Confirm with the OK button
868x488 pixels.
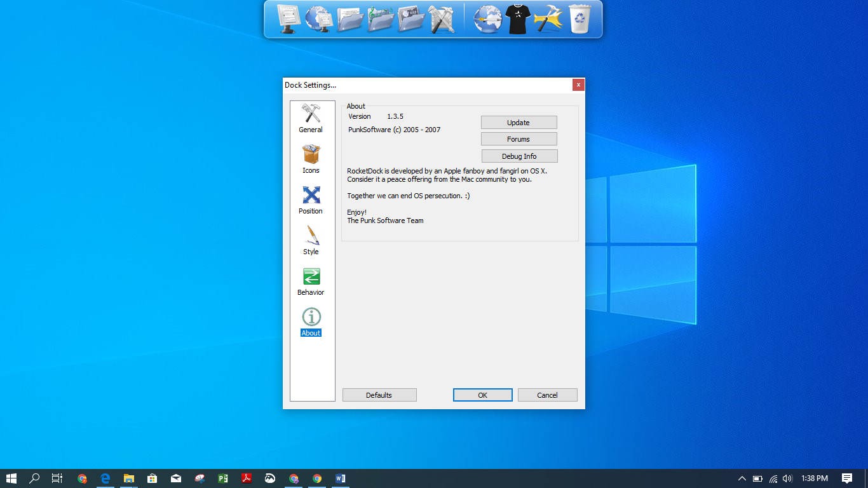pos(482,395)
